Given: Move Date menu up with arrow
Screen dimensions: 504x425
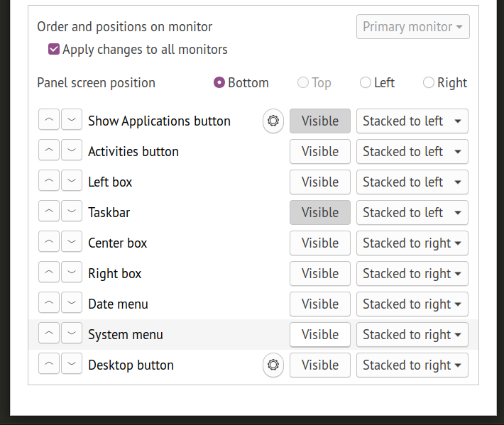Looking at the screenshot, I should point(49,304).
